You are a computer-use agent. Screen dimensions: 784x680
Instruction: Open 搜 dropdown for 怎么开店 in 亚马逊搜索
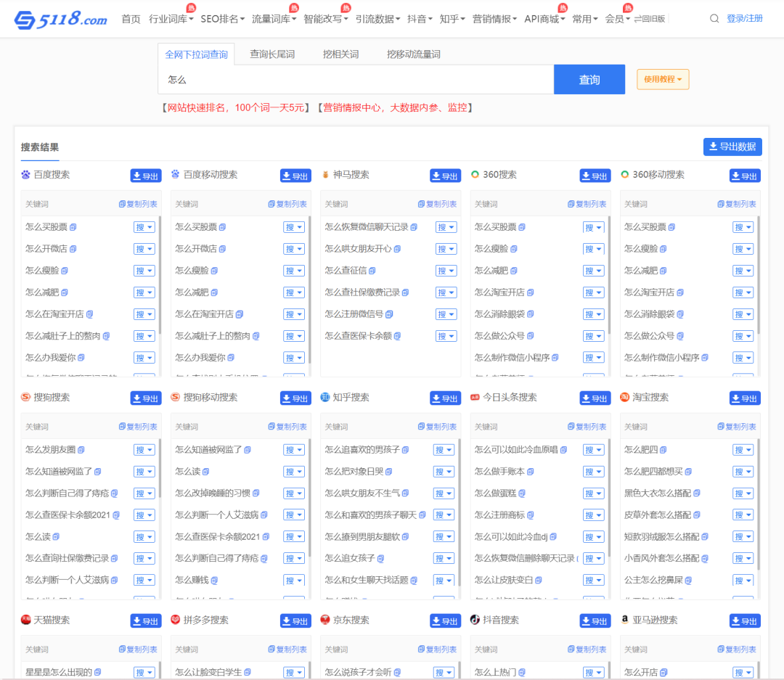pos(743,673)
